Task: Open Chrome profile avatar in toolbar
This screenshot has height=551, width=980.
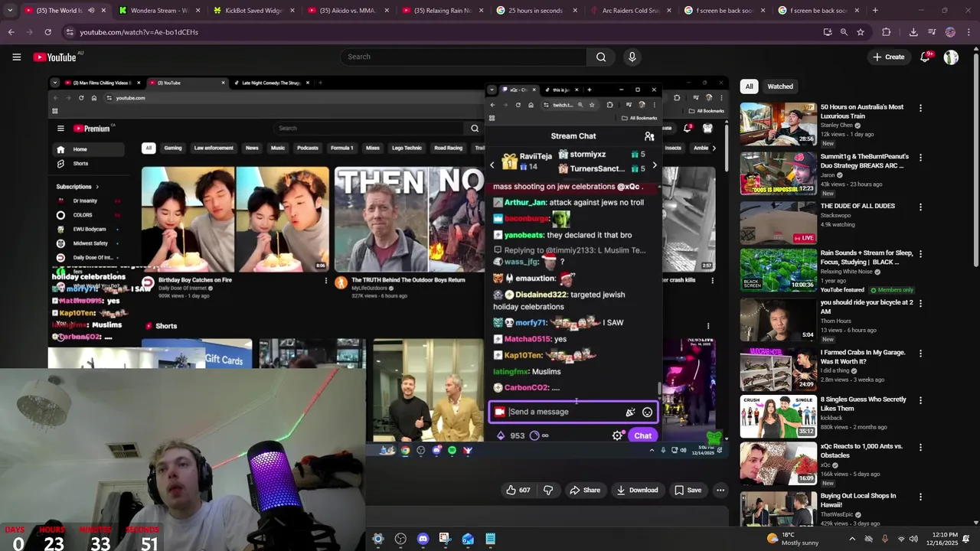Action: 950,32
